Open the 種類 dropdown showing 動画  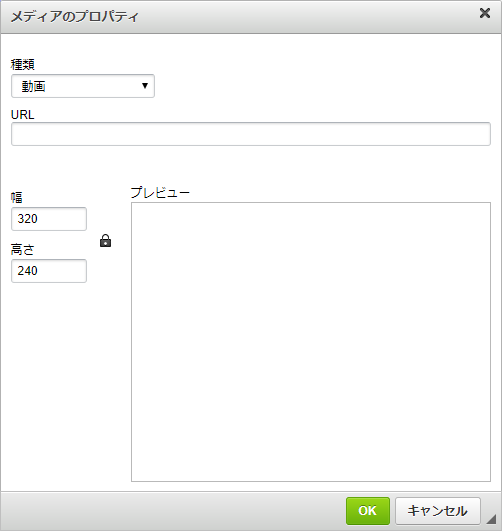coord(83,86)
